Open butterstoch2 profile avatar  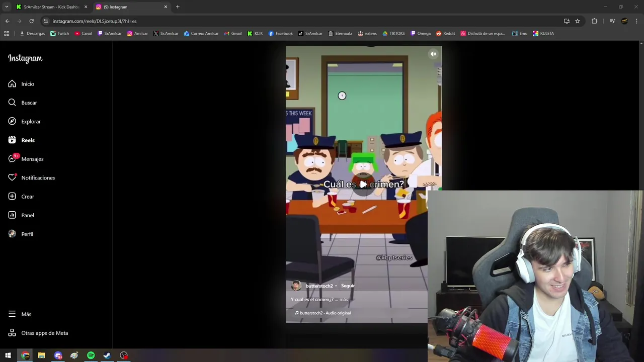point(296,286)
